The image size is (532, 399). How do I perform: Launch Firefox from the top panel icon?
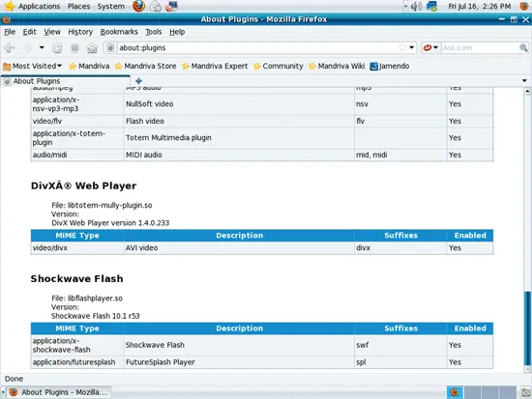138,6
